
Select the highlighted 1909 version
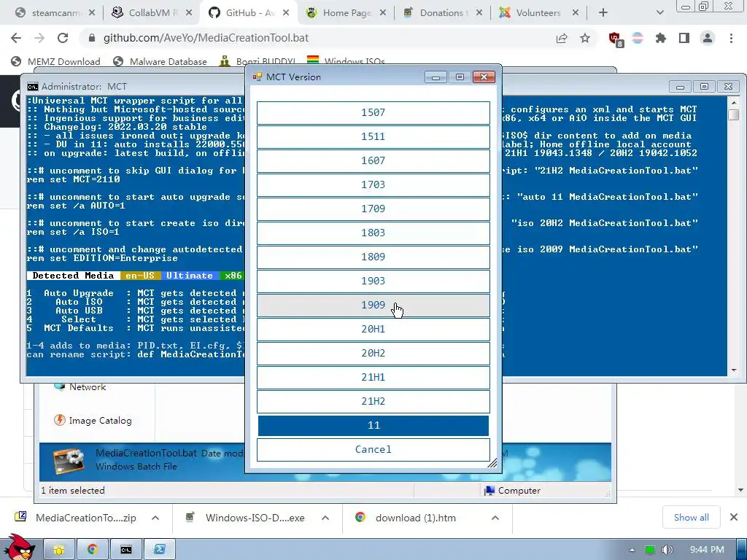(373, 305)
